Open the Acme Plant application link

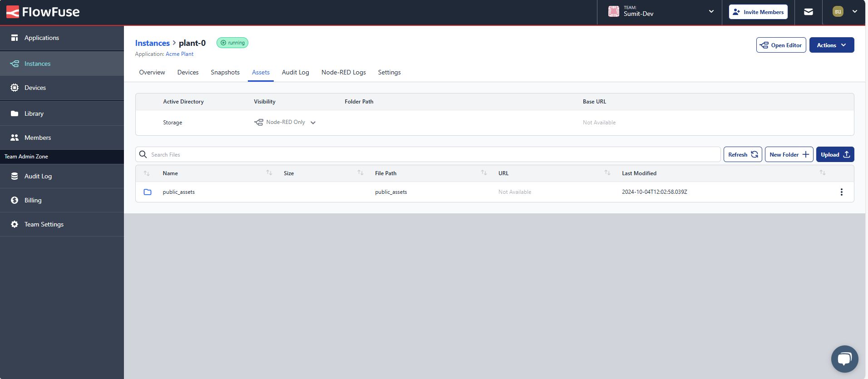pos(179,54)
